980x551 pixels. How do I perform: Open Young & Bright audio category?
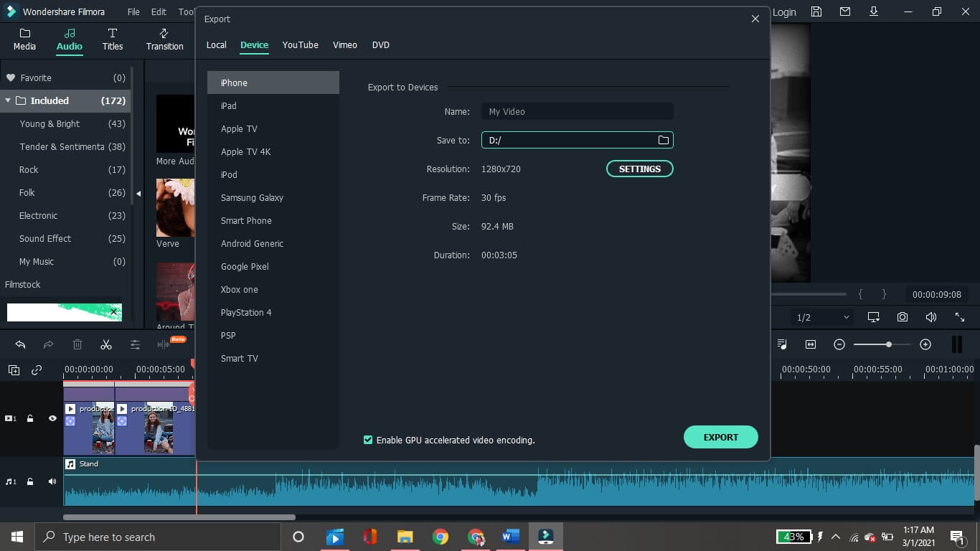(65, 123)
